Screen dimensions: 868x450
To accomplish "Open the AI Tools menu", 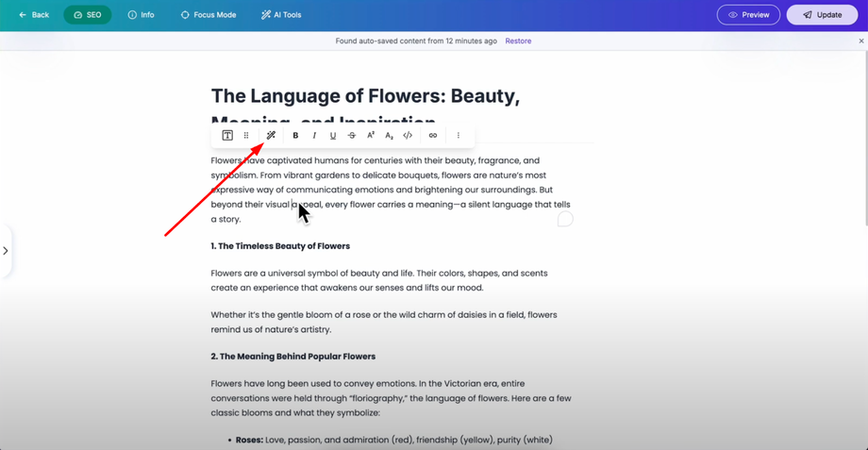I will coord(281,15).
